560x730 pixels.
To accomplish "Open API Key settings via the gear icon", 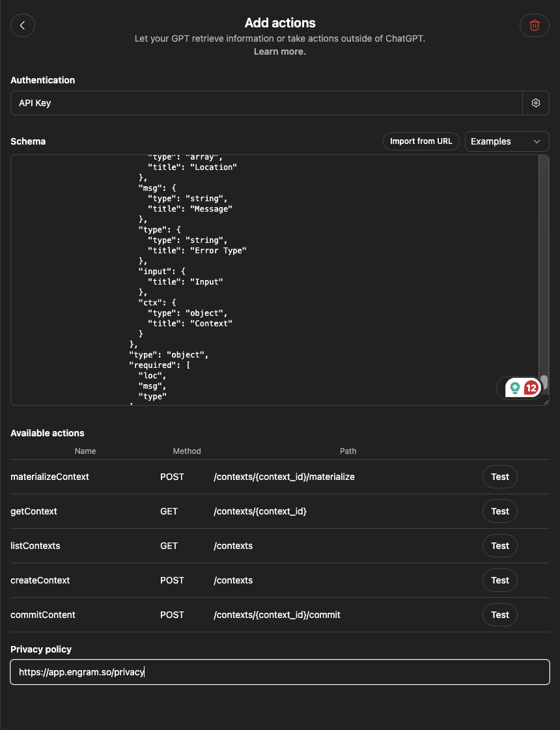I will [535, 102].
